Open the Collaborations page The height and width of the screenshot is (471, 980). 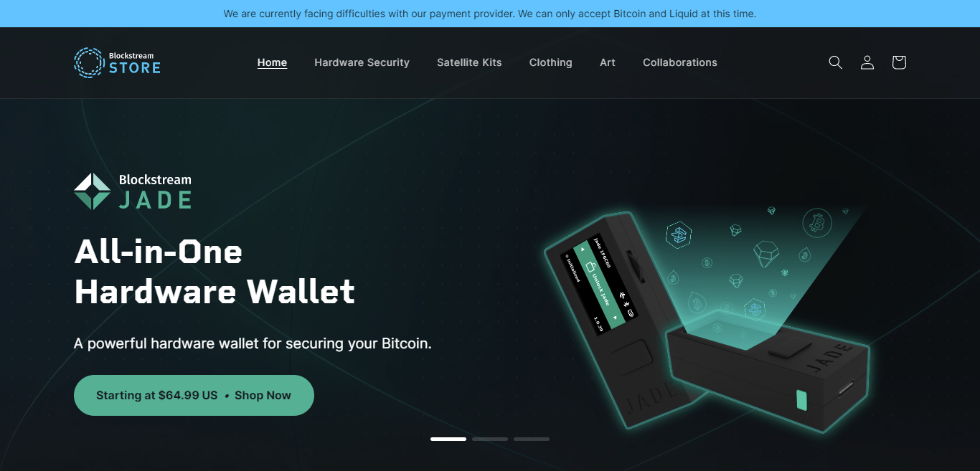click(x=680, y=62)
